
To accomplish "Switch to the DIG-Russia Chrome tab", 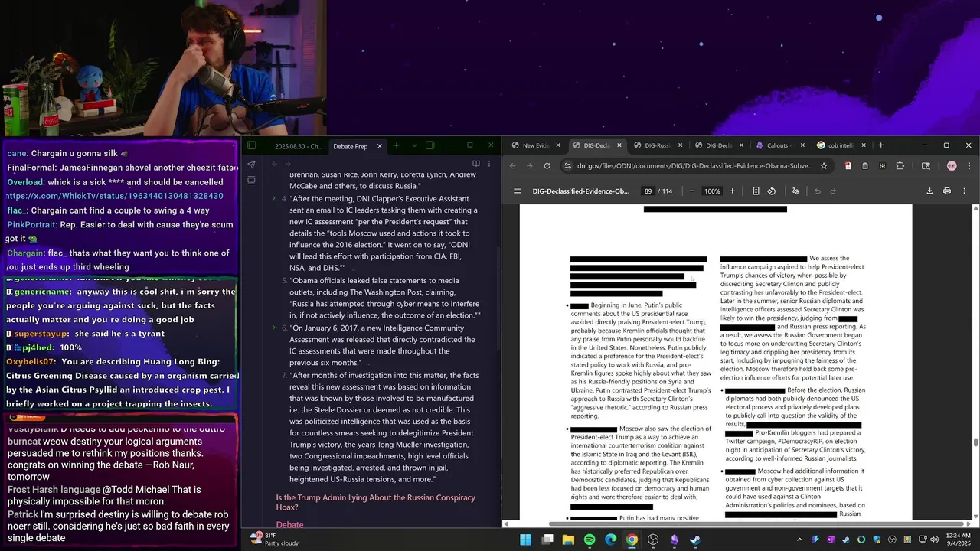I will (x=658, y=145).
